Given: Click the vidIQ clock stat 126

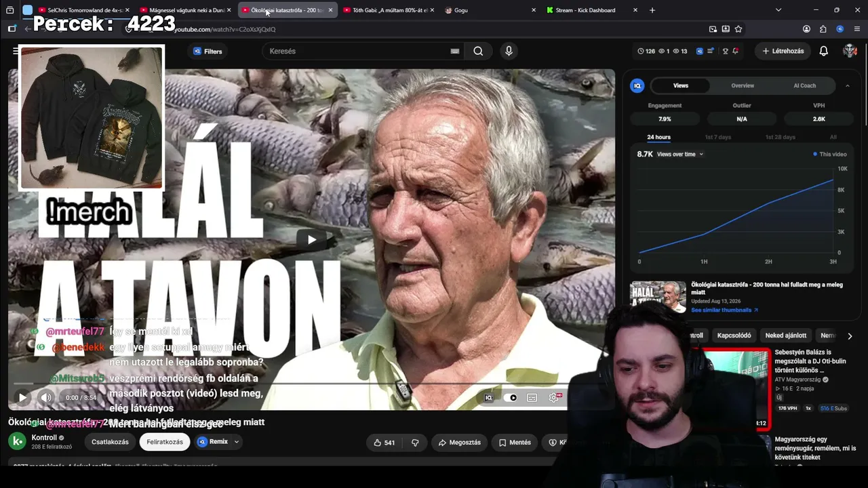Looking at the screenshot, I should pyautogui.click(x=646, y=52).
